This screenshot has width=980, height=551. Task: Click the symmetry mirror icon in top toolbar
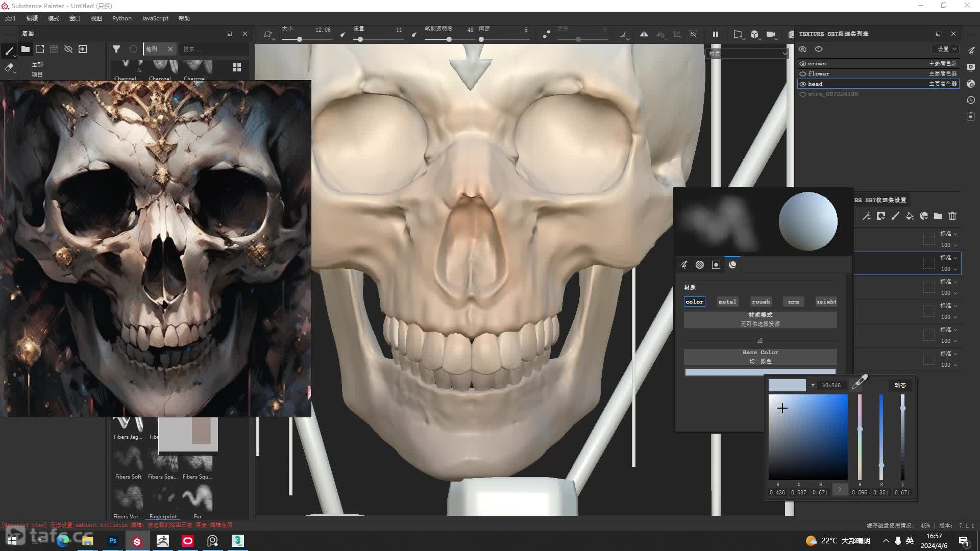coord(644,34)
